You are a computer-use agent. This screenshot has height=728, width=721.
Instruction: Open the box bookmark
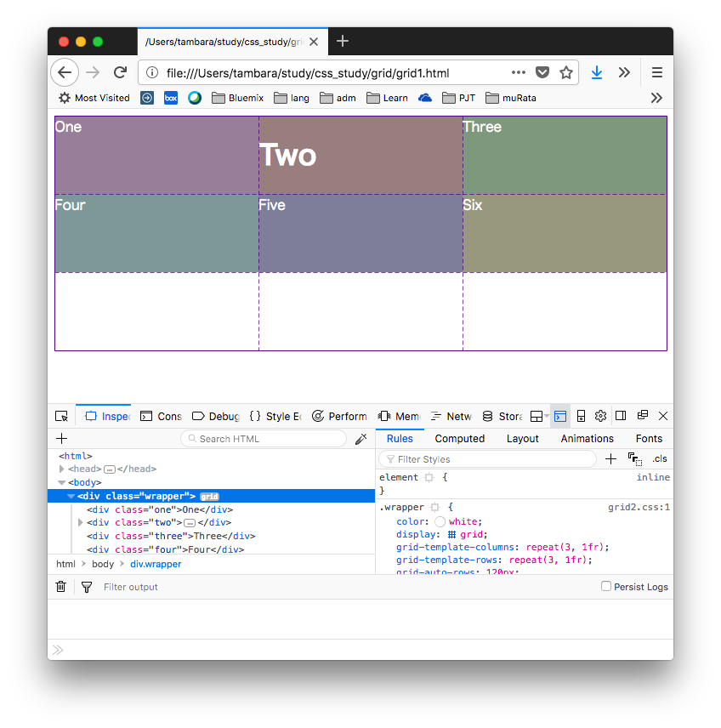tap(171, 98)
